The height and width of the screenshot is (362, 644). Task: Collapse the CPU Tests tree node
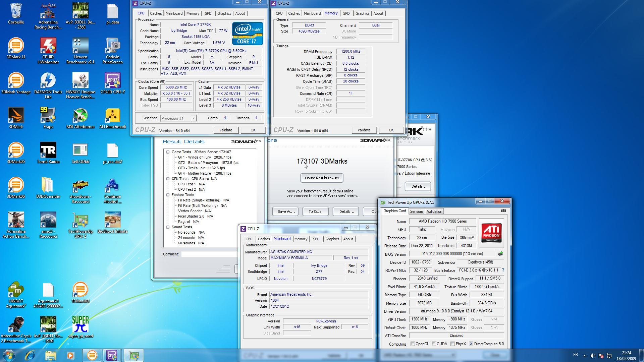click(x=168, y=179)
